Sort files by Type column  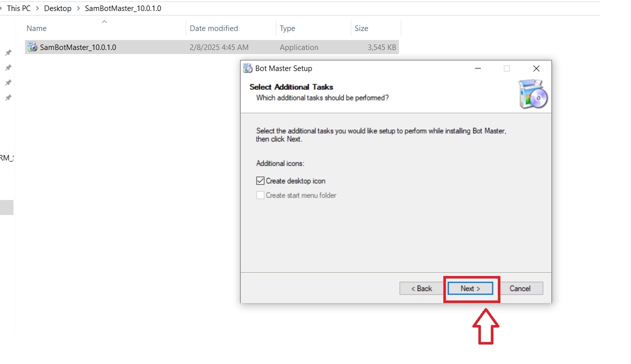click(287, 28)
